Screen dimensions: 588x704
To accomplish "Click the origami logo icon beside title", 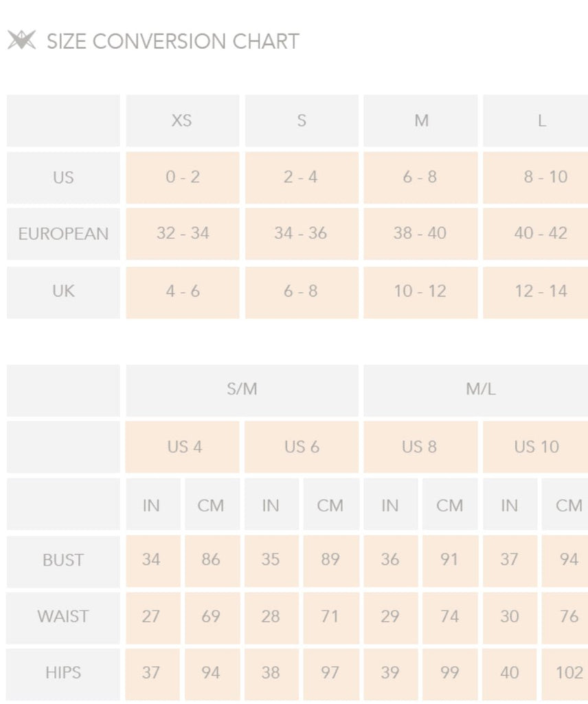I will point(21,40).
